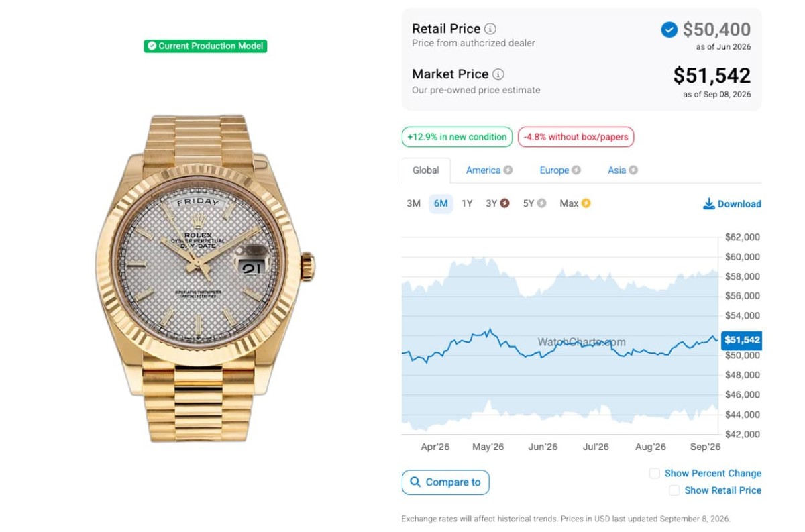Click the Market Price info icon
Image resolution: width=805 pixels, height=532 pixels.
tap(498, 74)
